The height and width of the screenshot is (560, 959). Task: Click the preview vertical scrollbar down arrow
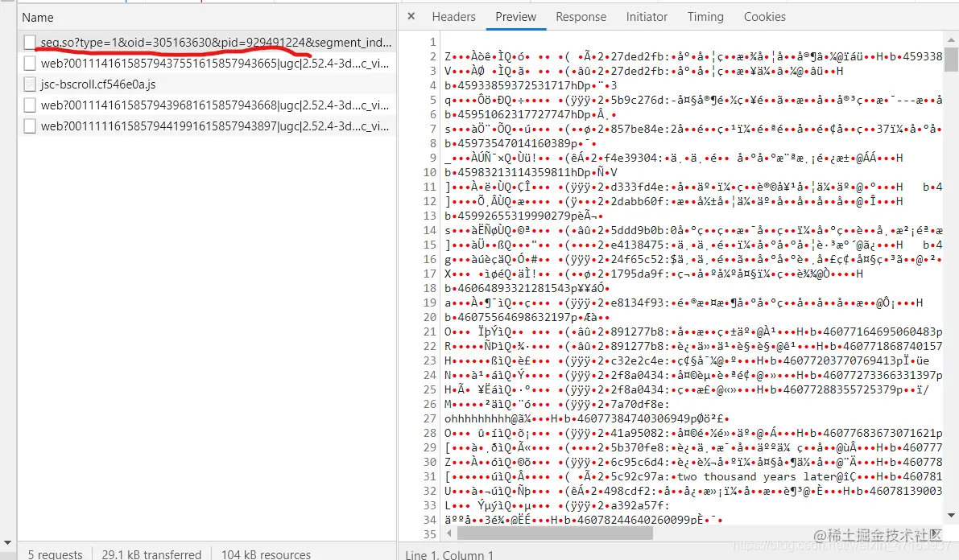(951, 516)
